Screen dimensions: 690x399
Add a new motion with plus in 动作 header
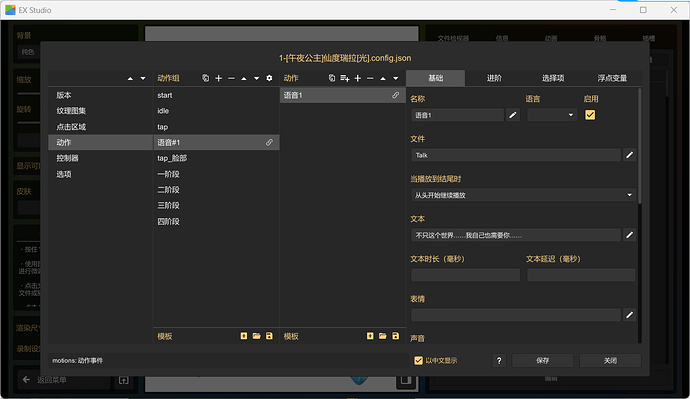pyautogui.click(x=358, y=78)
